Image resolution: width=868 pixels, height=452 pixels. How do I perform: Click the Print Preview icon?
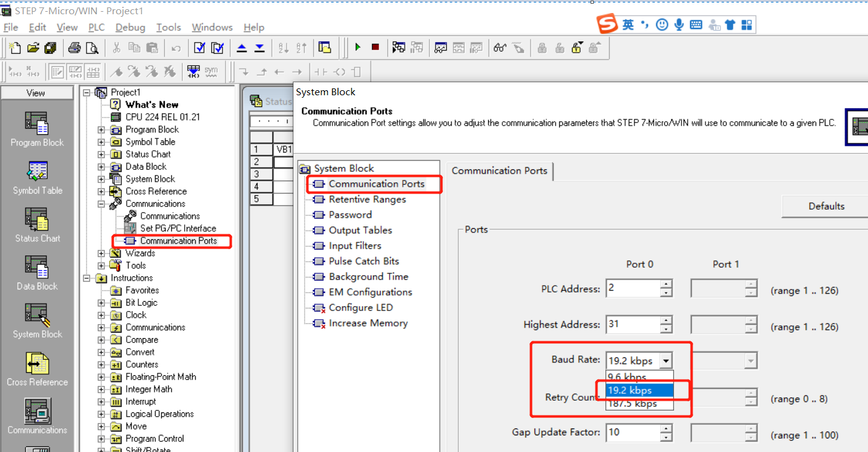[92, 48]
